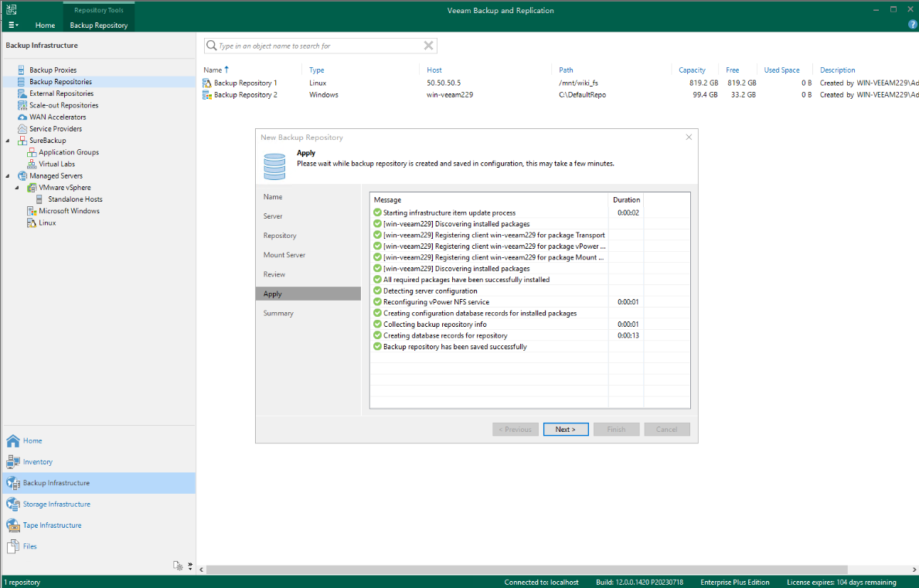Collapse the Managed Servers tree node
The image size is (919, 588).
(8, 176)
